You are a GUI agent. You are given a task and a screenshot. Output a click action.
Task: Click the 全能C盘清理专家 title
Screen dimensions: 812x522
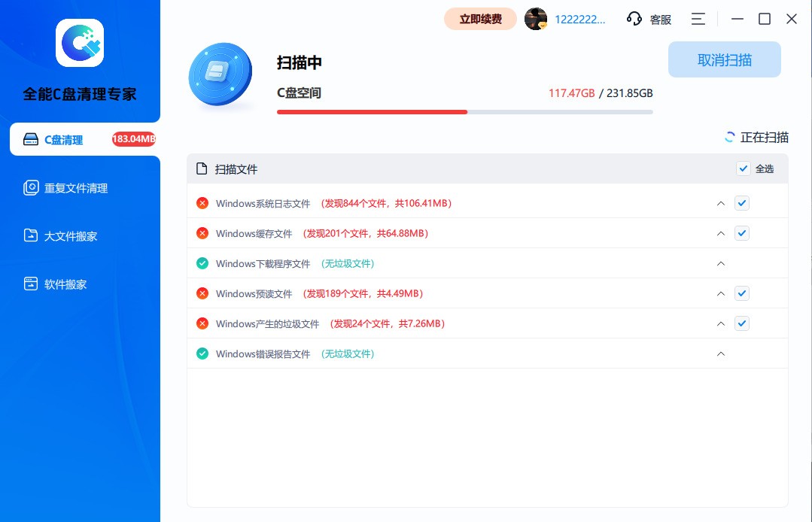80,93
